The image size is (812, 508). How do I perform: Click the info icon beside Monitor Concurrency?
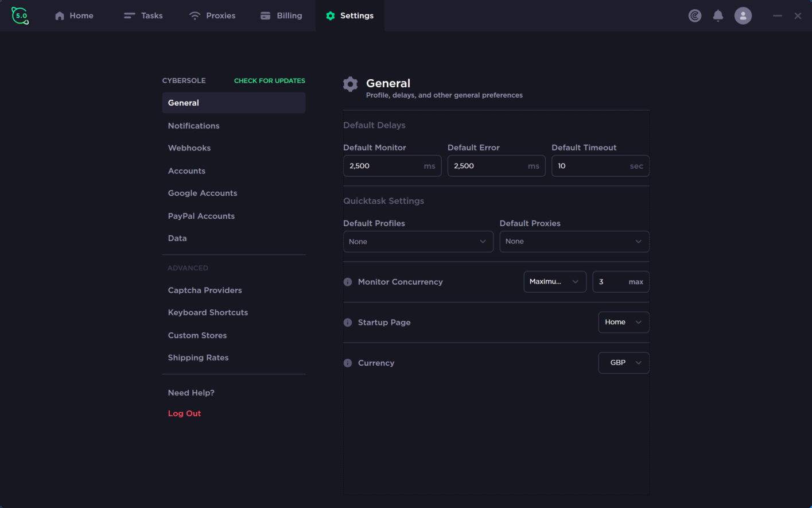(x=348, y=282)
